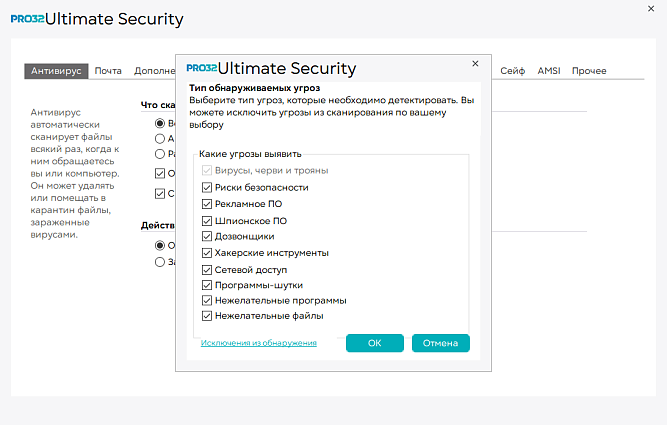Toggle the Рекламное ПО checkbox
This screenshot has height=425, width=667.
click(207, 204)
